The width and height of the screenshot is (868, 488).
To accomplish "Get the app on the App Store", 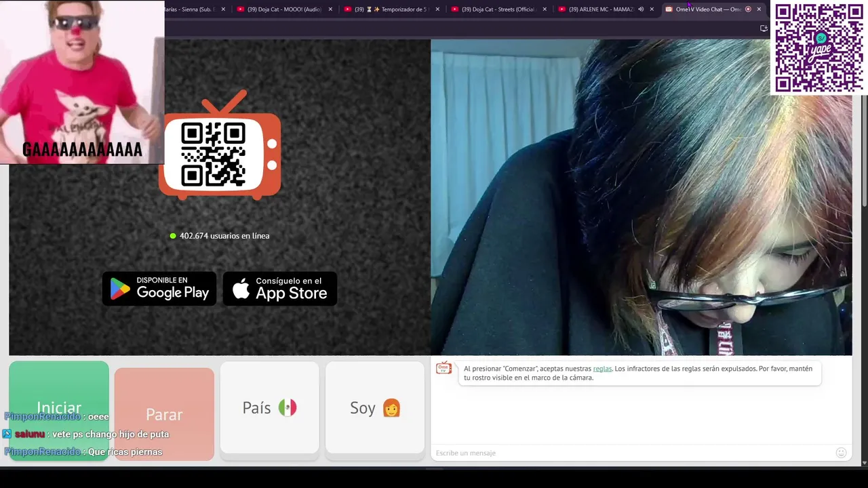I will pyautogui.click(x=280, y=289).
